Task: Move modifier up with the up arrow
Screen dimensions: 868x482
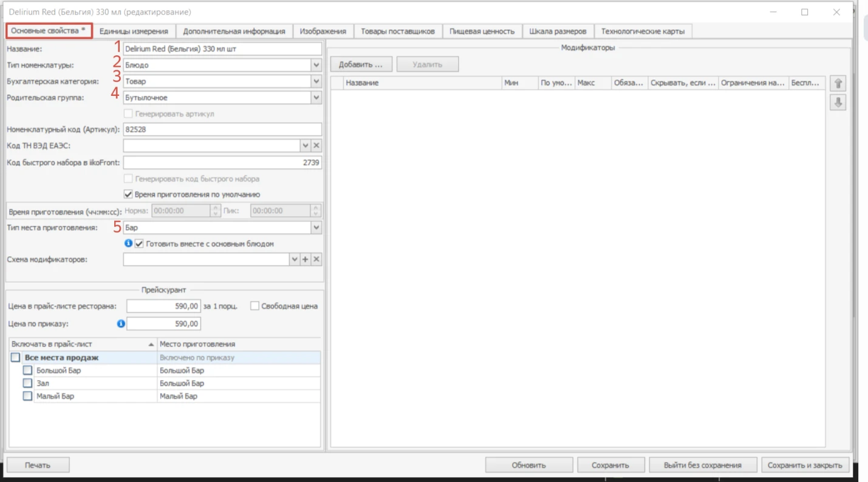Action: 838,84
